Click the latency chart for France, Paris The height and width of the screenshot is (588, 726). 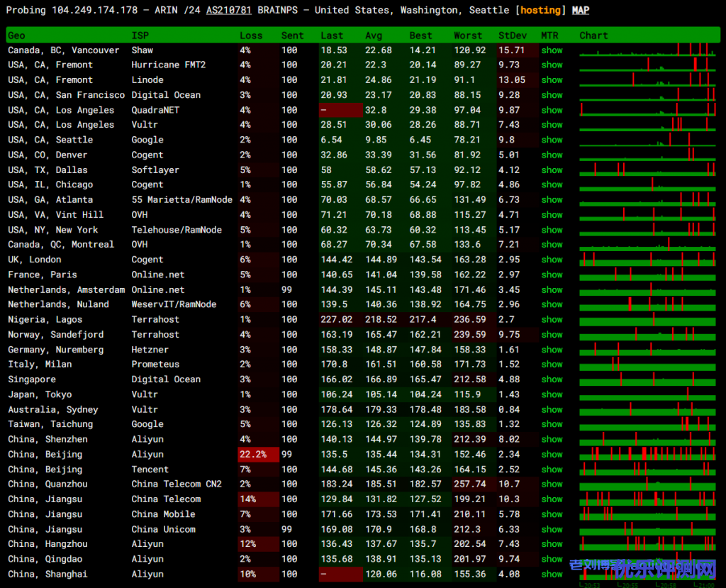[x=647, y=274]
